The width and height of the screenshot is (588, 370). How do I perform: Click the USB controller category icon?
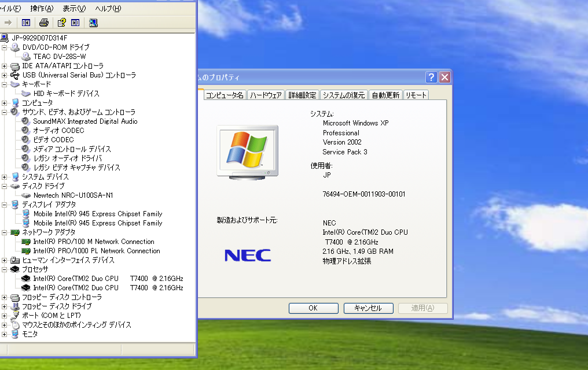(x=15, y=75)
